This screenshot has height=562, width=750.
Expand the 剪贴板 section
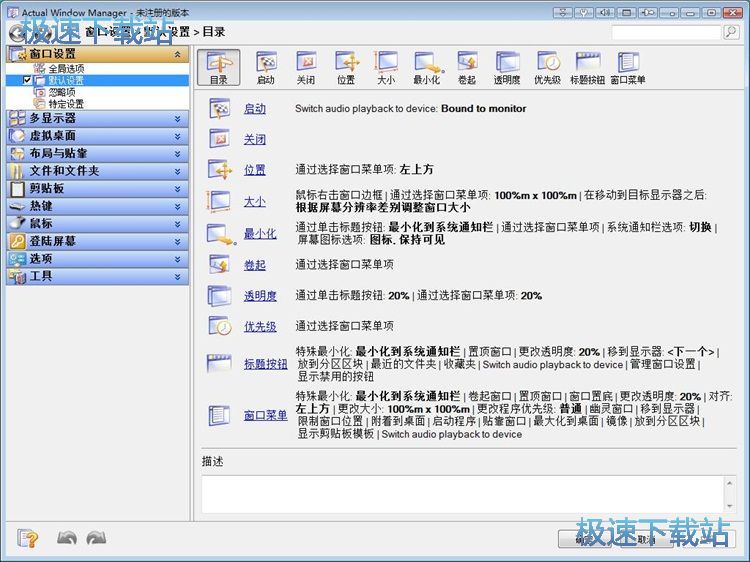pyautogui.click(x=178, y=189)
